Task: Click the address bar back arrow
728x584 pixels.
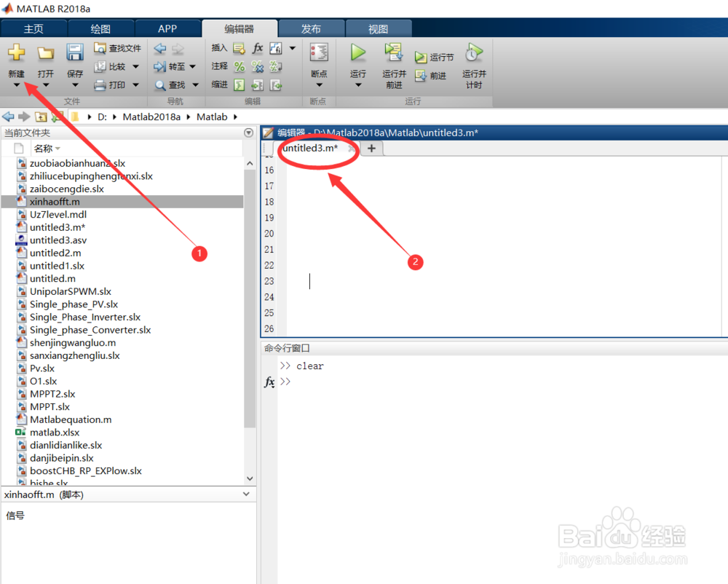Action: (x=8, y=117)
